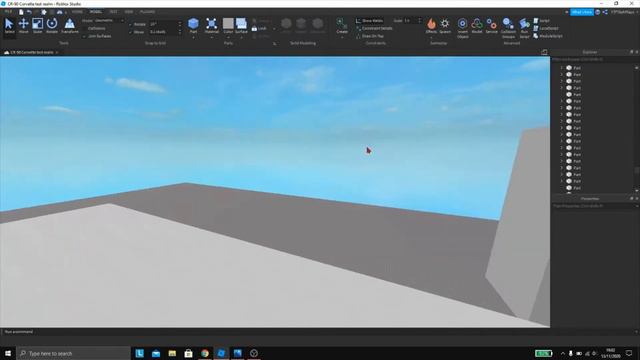Viewport: 640px width, 360px height.
Task: Open the dropdown arrow under Material
Action: tap(211, 37)
